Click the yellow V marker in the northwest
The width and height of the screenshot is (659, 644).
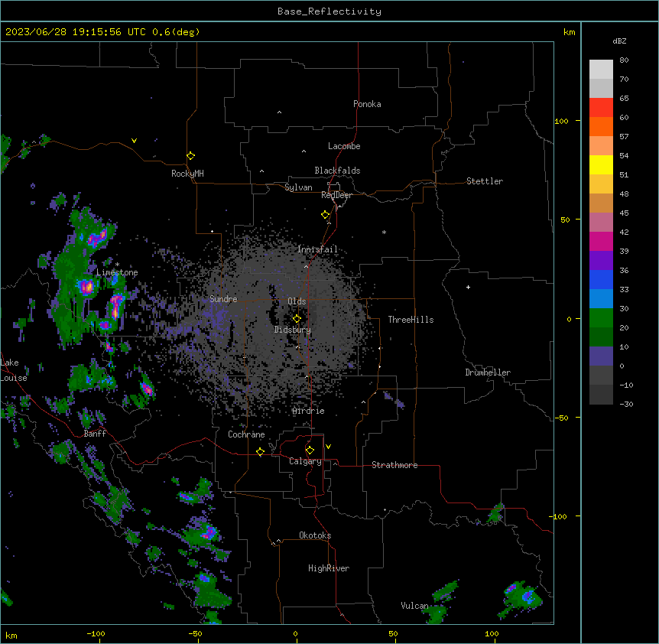pyautogui.click(x=134, y=141)
